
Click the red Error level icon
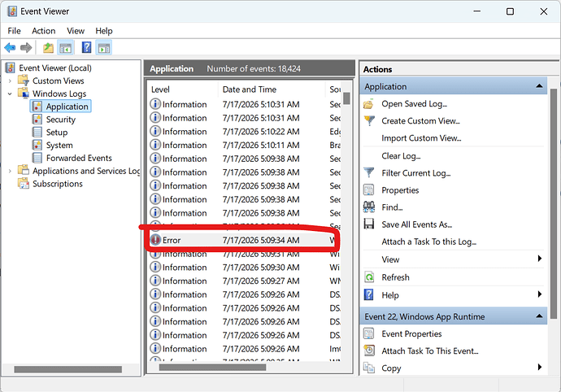tap(155, 240)
